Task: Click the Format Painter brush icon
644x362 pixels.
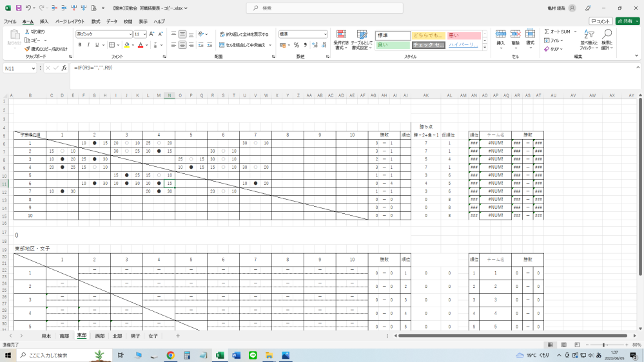Action: (x=27, y=49)
